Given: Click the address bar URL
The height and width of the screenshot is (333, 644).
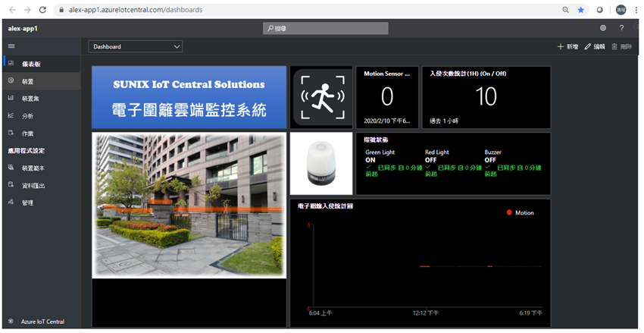Looking at the screenshot, I should click(x=136, y=10).
